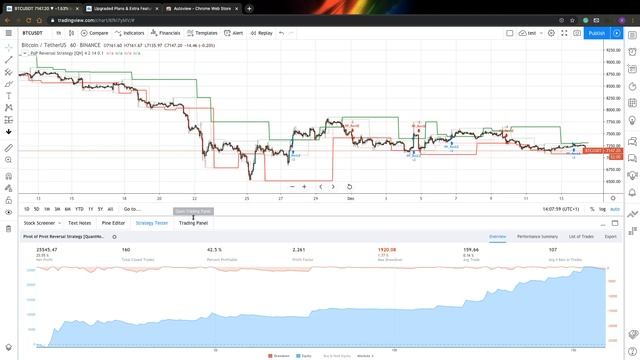
Task: Select the zoom in tool
Action: [x=9, y=160]
